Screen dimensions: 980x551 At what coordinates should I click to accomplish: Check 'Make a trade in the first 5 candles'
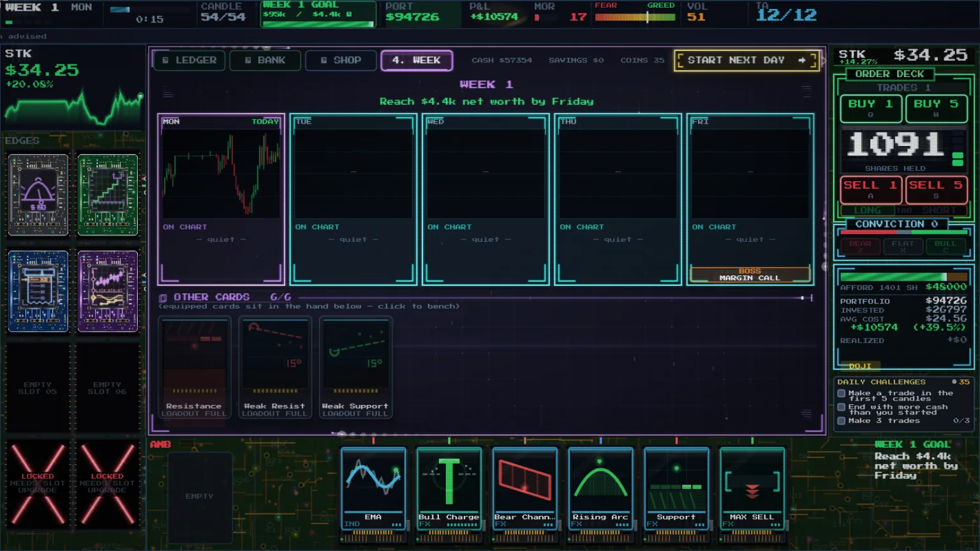click(842, 393)
